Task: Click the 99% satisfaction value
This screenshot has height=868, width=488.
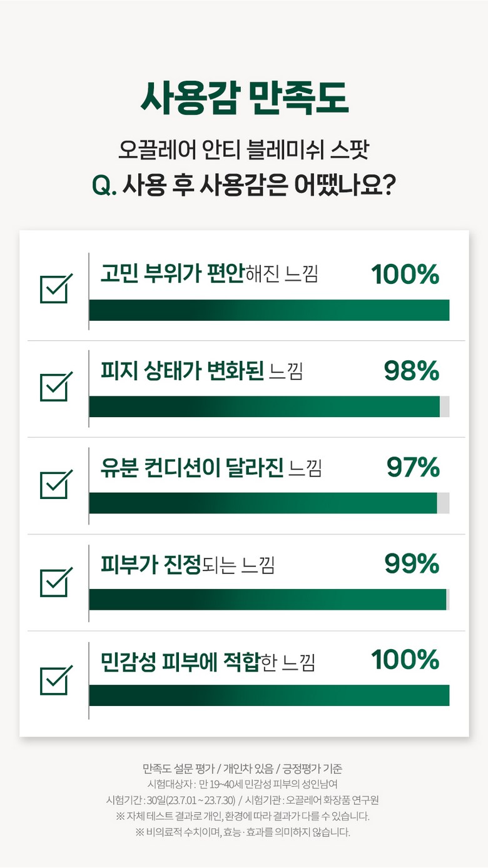Action: coord(411,564)
